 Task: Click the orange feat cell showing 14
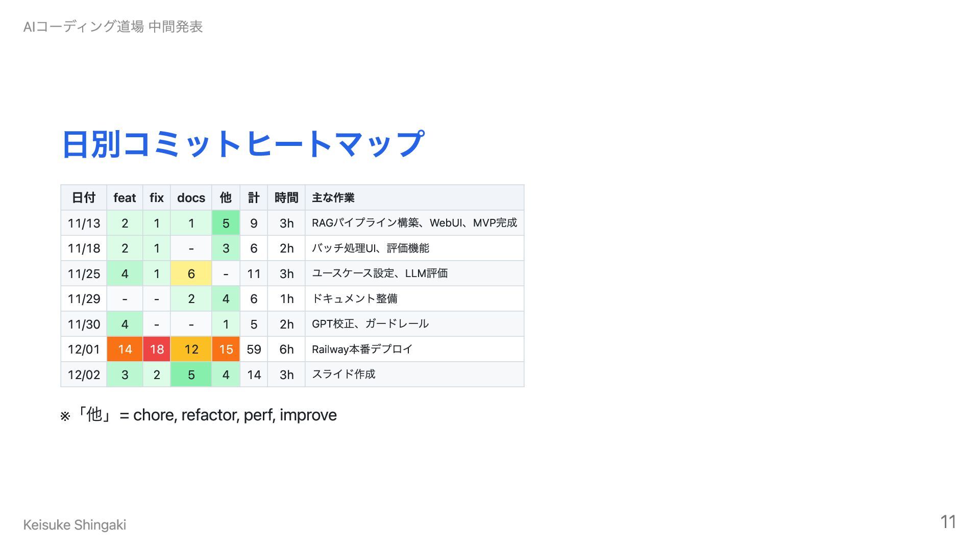click(125, 349)
